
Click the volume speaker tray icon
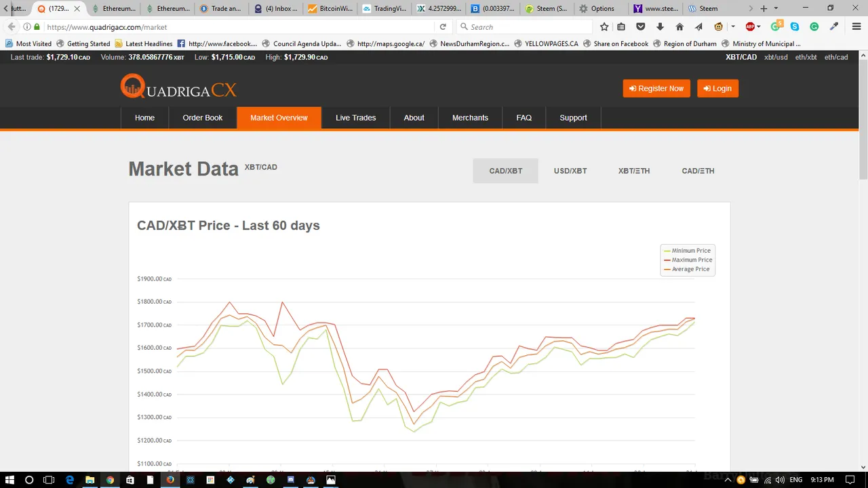[780, 480]
